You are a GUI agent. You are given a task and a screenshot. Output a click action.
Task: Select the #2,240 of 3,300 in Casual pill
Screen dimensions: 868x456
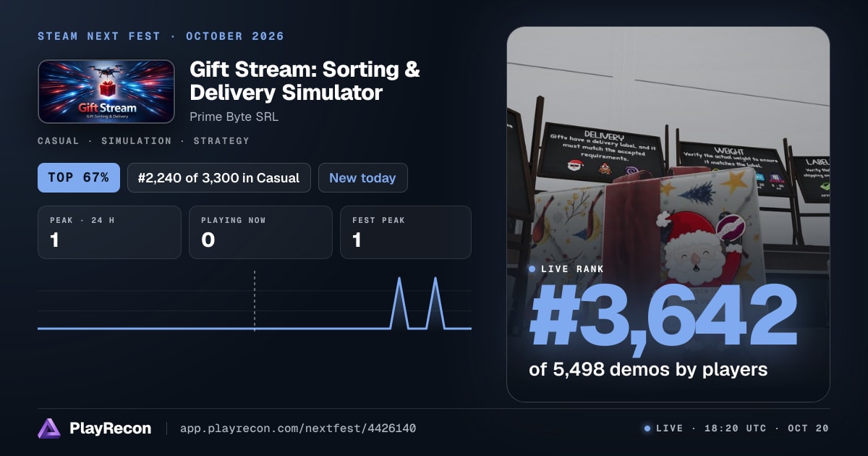(218, 177)
